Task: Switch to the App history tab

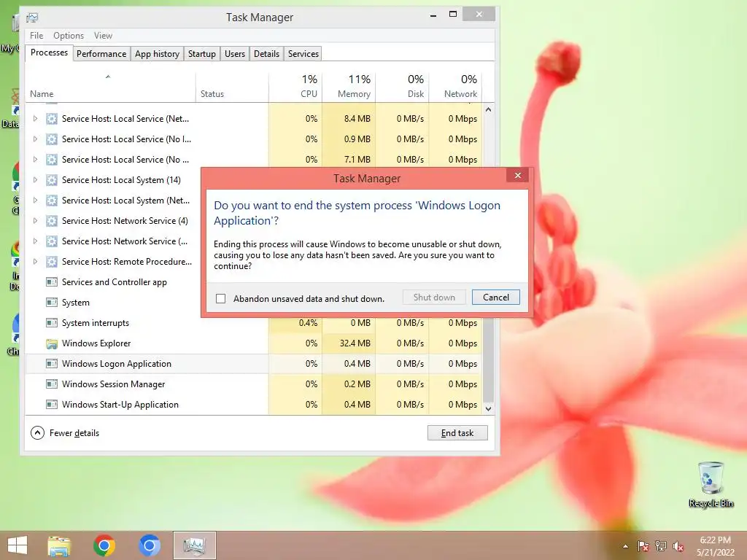Action: (158, 54)
